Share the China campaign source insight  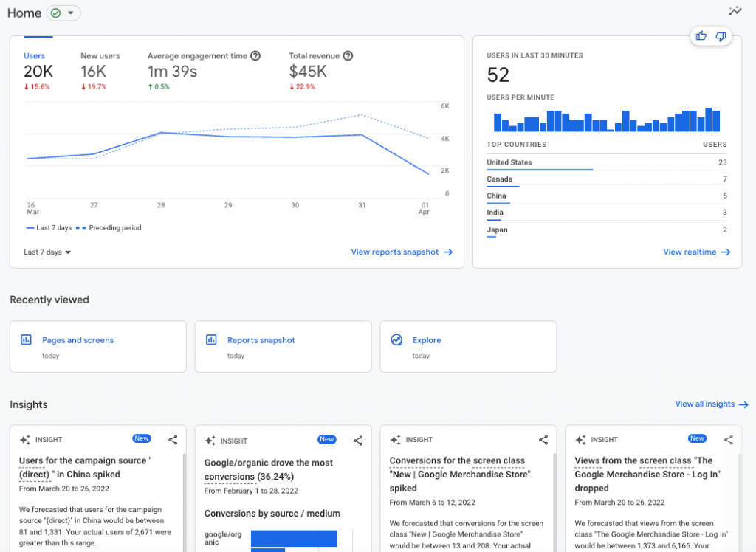173,440
